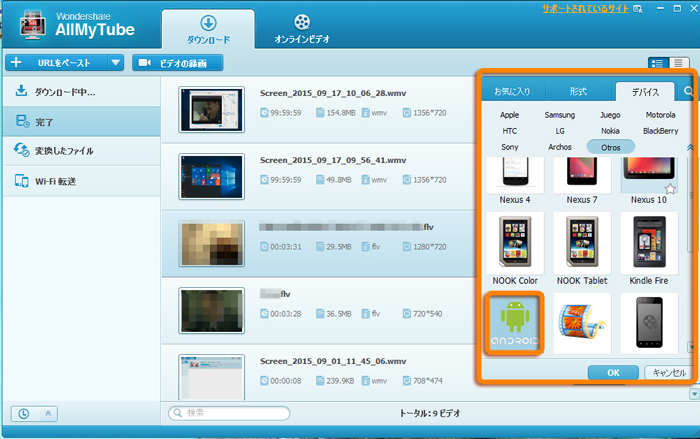The height and width of the screenshot is (439, 700).
Task: Select the Archos device category
Action: pyautogui.click(x=560, y=147)
